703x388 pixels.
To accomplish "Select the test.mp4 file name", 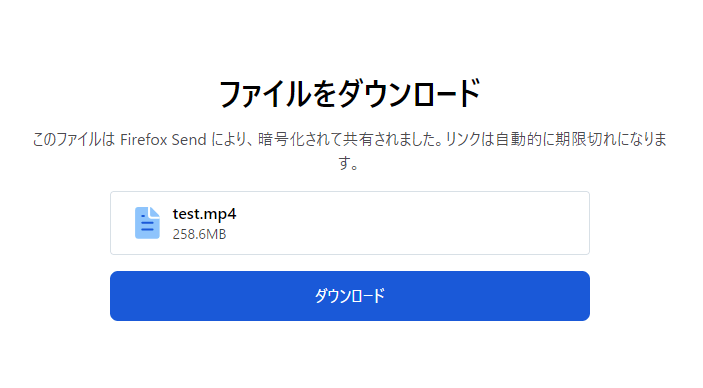I will tap(204, 214).
